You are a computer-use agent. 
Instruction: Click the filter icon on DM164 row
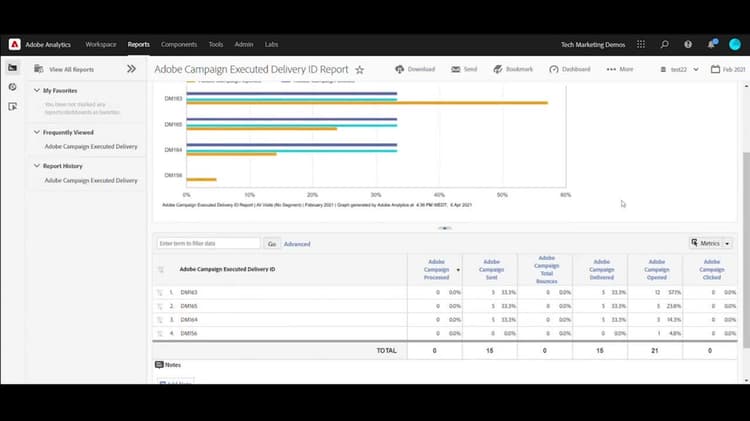coord(160,320)
